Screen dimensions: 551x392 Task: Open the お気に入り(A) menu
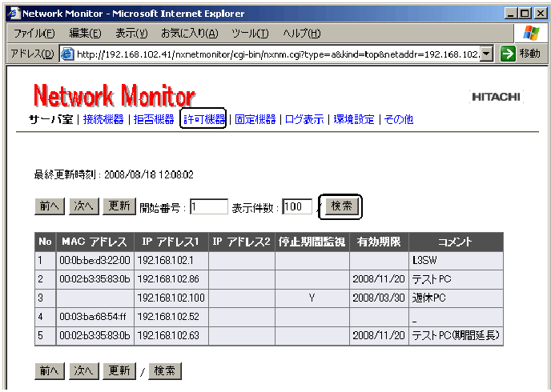[x=190, y=34]
